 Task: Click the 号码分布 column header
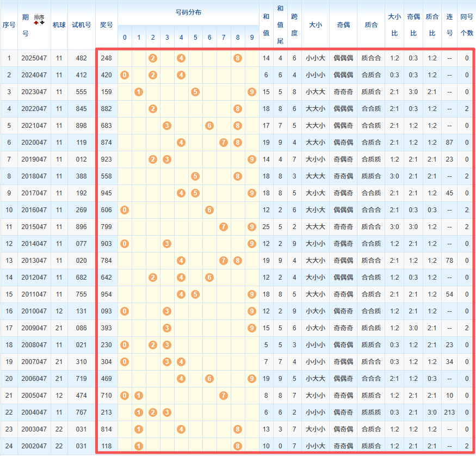(x=188, y=12)
